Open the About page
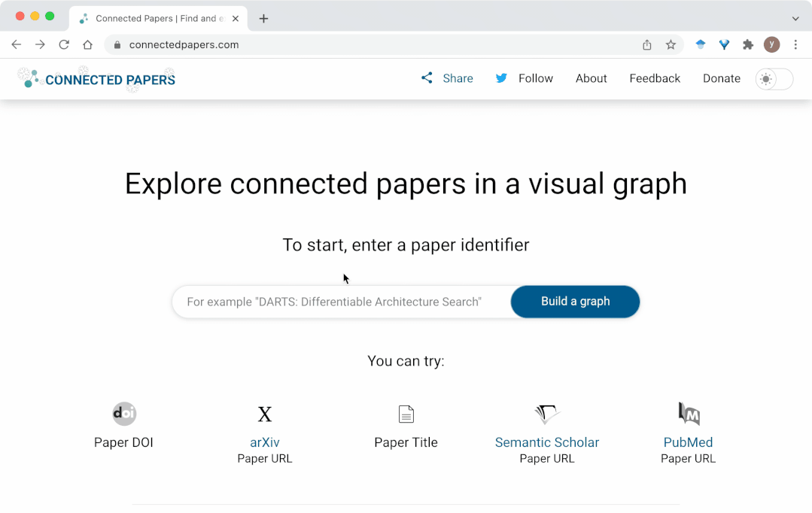812x513 pixels. 591,78
